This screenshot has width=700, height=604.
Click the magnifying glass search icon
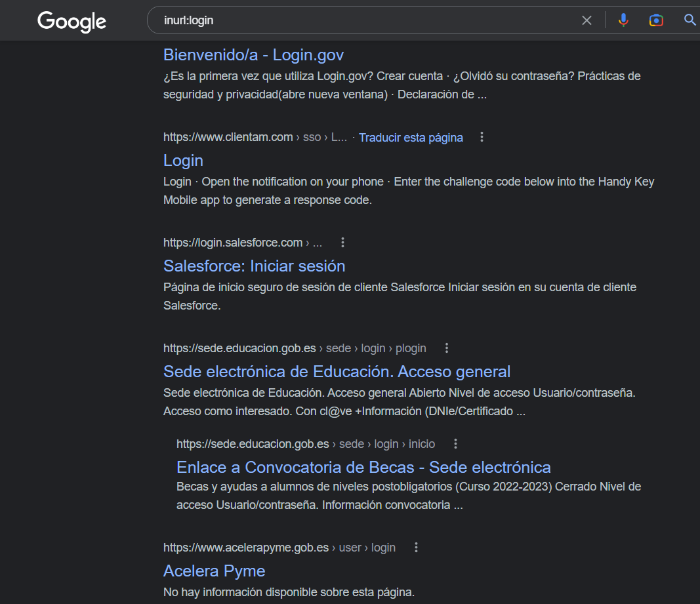click(x=690, y=20)
